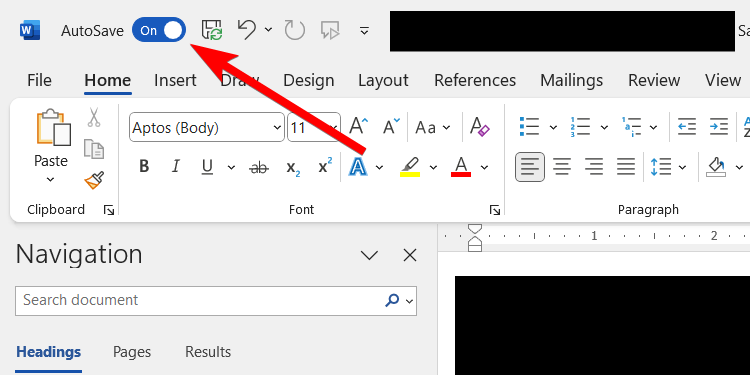Open Text Effects dropdown arrow

[x=379, y=167]
